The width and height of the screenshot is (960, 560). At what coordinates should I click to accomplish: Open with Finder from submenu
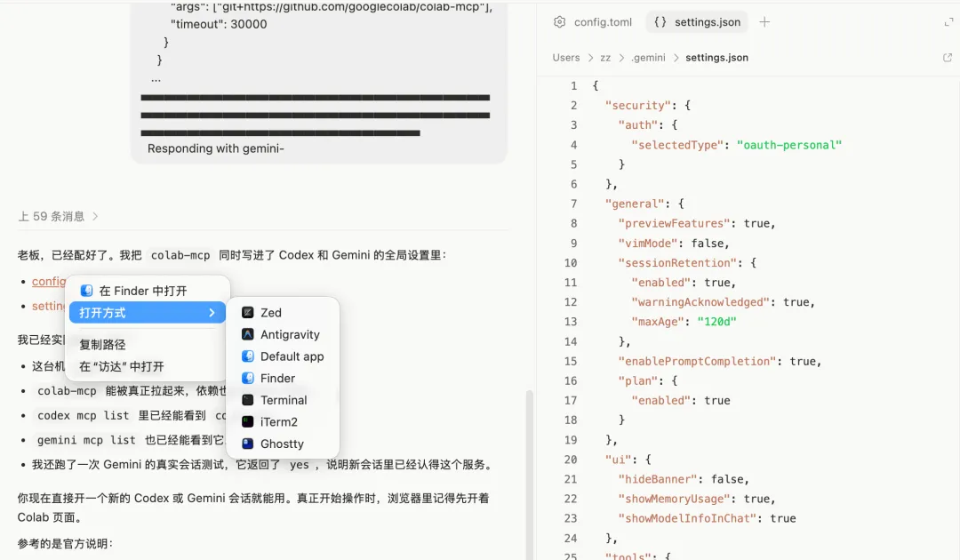pos(283,379)
